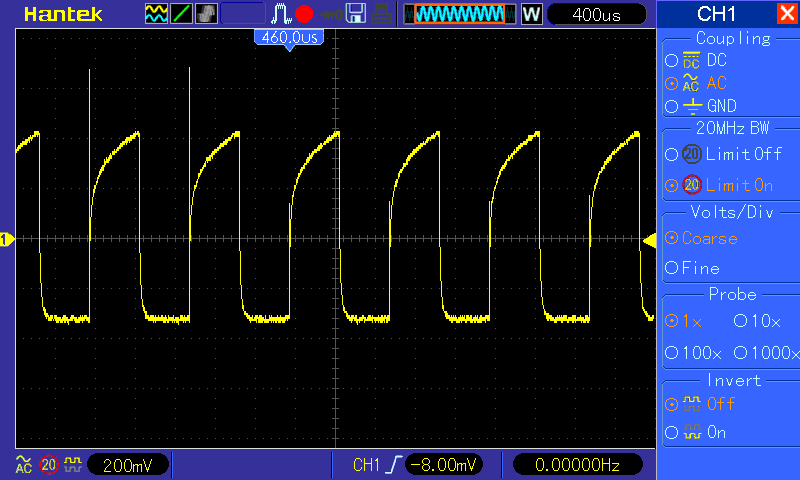Click the red record circle icon
The width and height of the screenshot is (800, 480).
click(x=304, y=14)
